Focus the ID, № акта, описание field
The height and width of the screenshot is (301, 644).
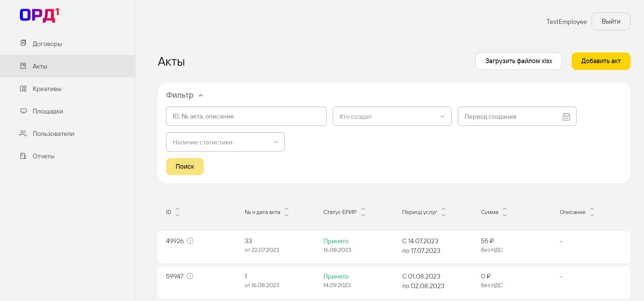pos(246,116)
